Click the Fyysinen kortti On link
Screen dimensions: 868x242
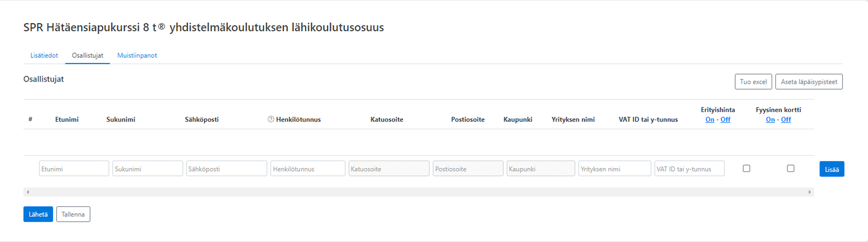(770, 119)
